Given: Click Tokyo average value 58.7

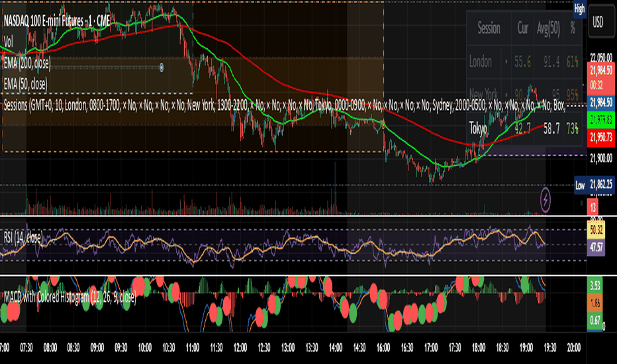Looking at the screenshot, I should tap(551, 128).
